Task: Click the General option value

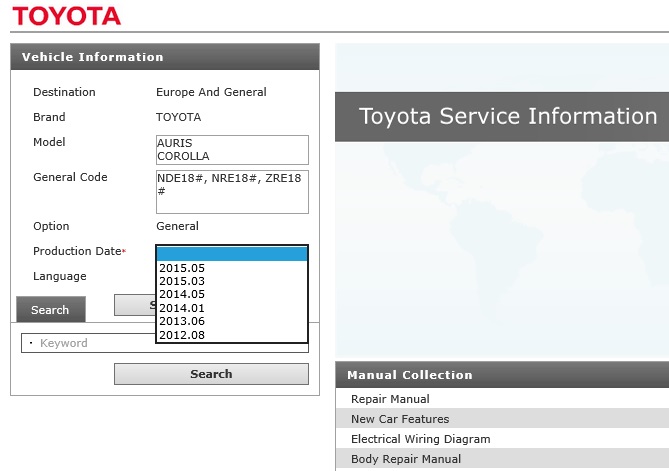Action: coord(177,226)
